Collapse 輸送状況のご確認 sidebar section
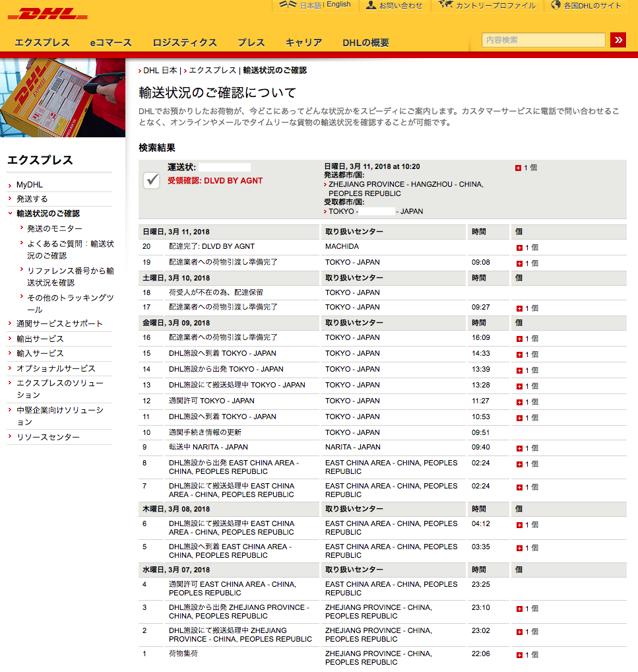The width and height of the screenshot is (638, 672). [x=48, y=213]
